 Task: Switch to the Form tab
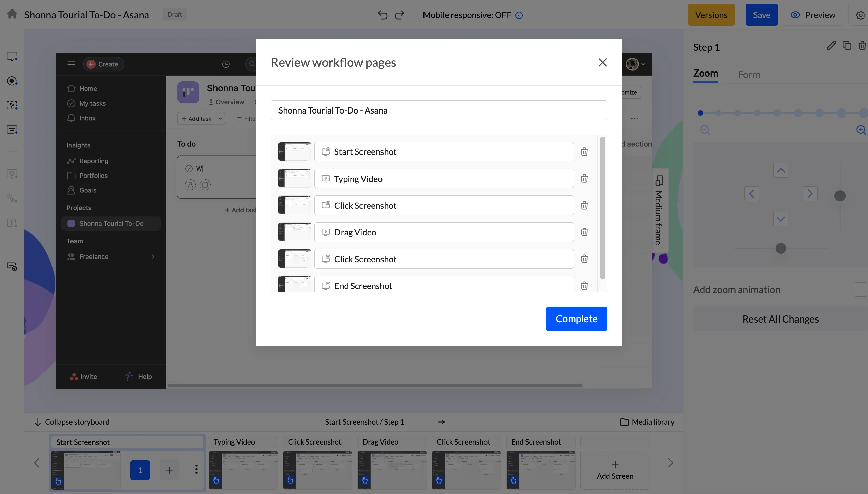(x=749, y=74)
